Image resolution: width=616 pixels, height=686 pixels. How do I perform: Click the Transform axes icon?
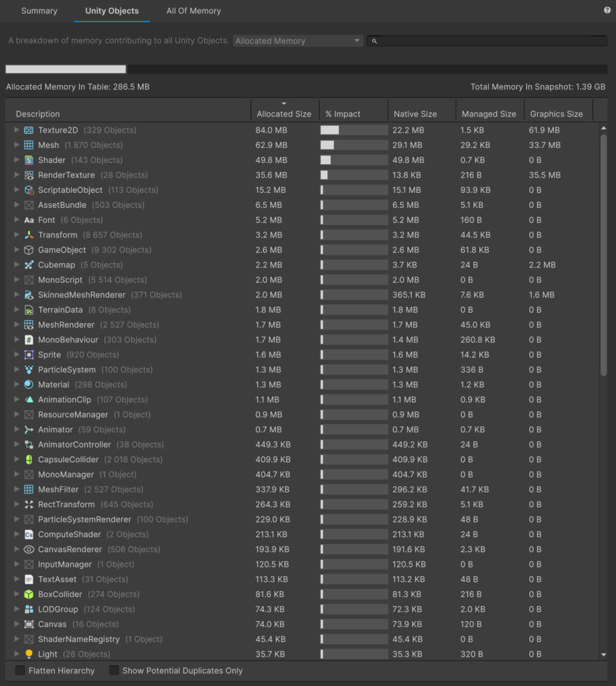click(x=29, y=235)
